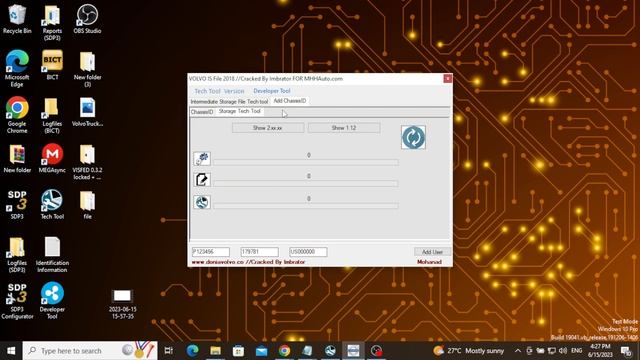
Task: Select the Microsoft Edge desktop icon
Action: pyautogui.click(x=17, y=69)
